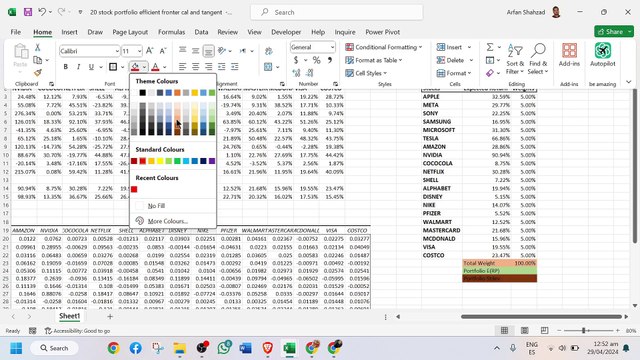
Task: Click zoom in plus button
Action: [618, 330]
